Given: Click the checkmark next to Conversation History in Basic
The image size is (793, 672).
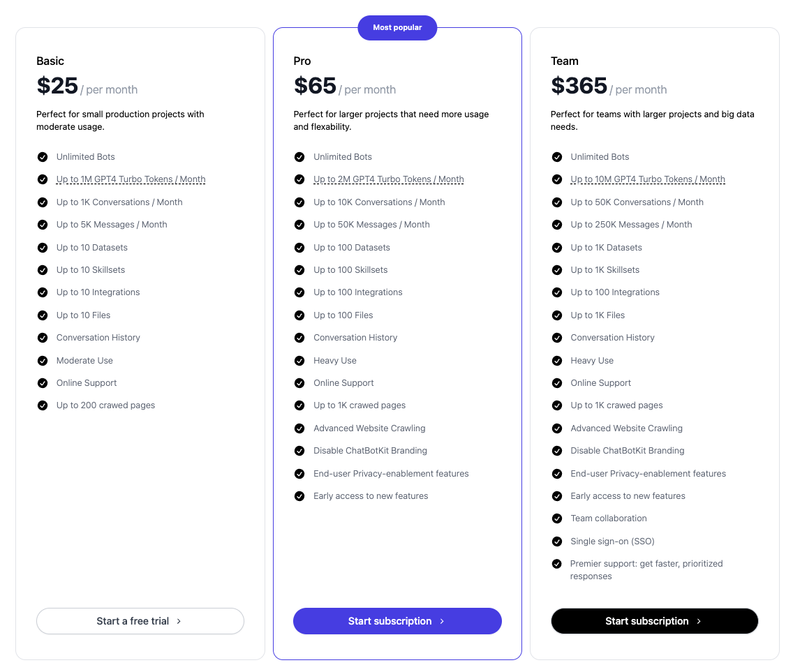Looking at the screenshot, I should coord(42,337).
